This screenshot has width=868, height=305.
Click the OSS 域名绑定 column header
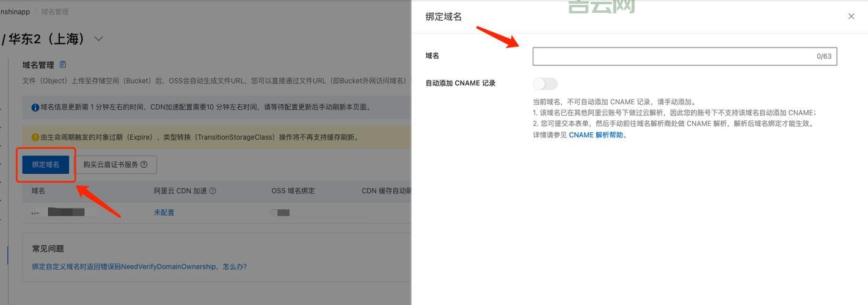293,191
